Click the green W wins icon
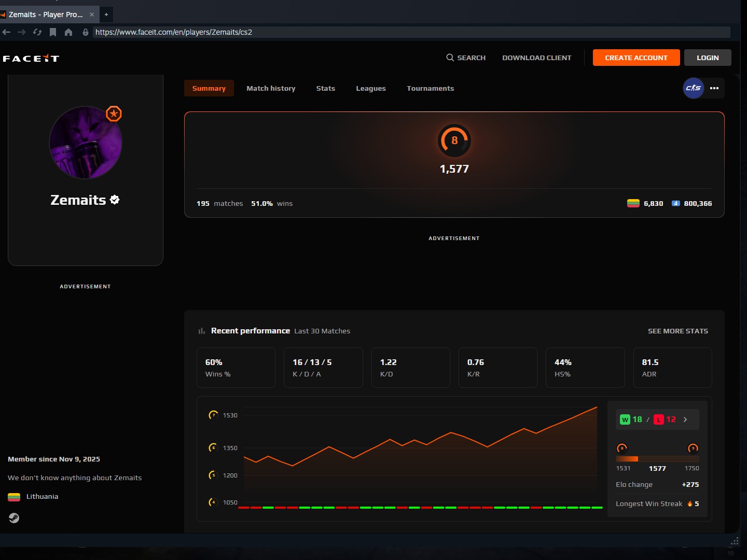This screenshot has width=747, height=560. (625, 419)
